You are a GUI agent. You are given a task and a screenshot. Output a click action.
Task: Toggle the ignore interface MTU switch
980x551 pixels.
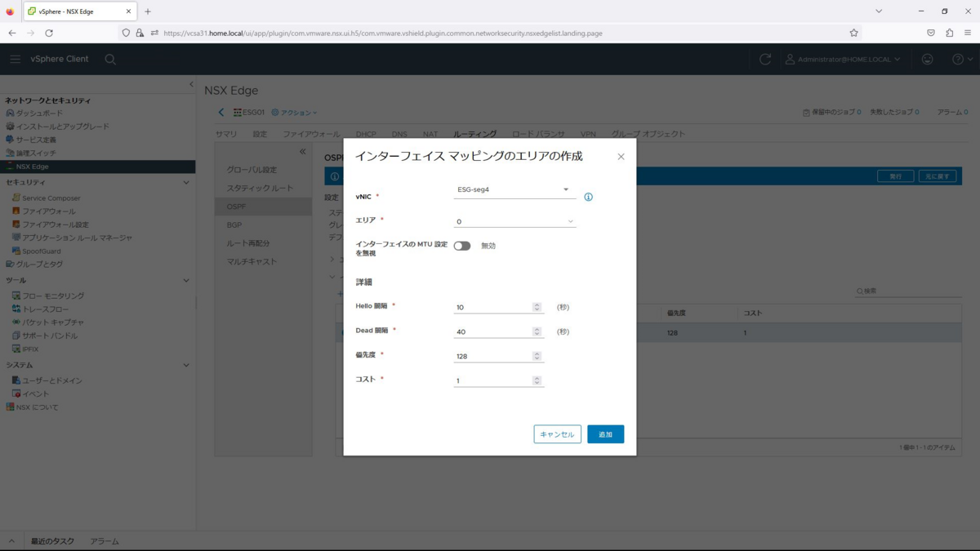point(462,246)
